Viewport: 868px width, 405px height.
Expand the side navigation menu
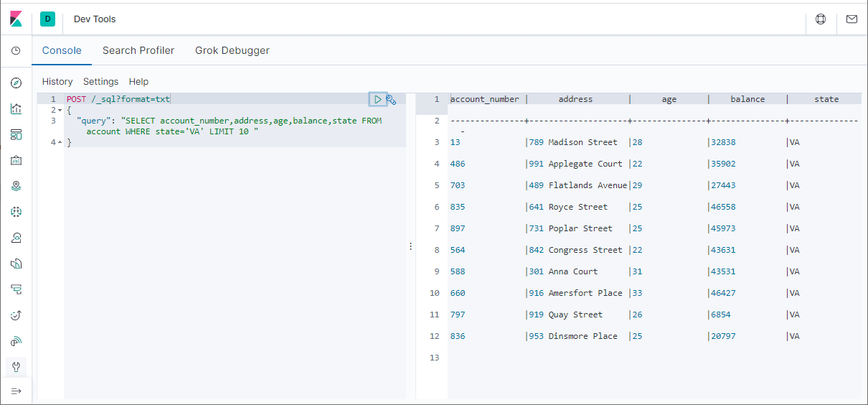point(16,391)
